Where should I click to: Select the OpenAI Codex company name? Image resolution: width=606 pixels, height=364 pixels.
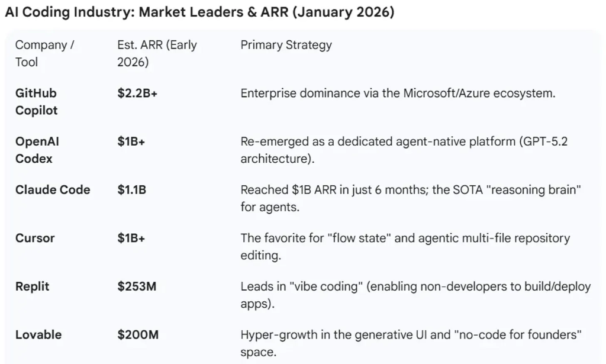tap(37, 150)
